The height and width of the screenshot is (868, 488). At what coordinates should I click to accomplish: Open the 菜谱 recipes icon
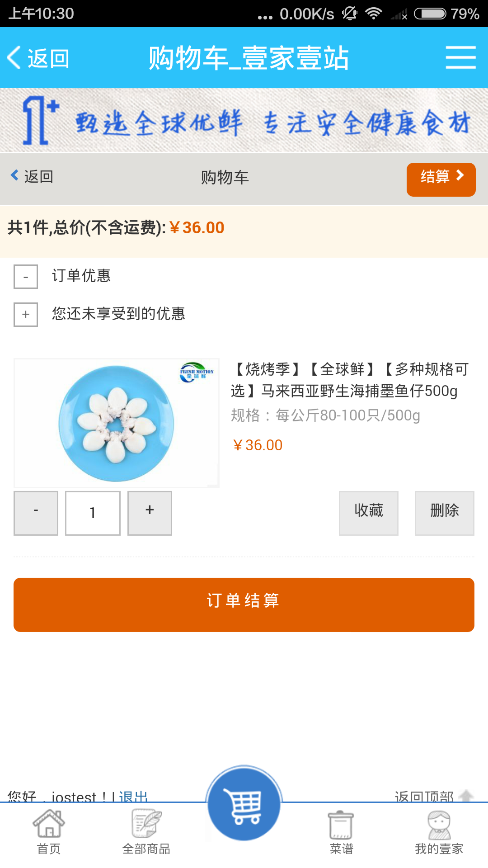coord(341,832)
